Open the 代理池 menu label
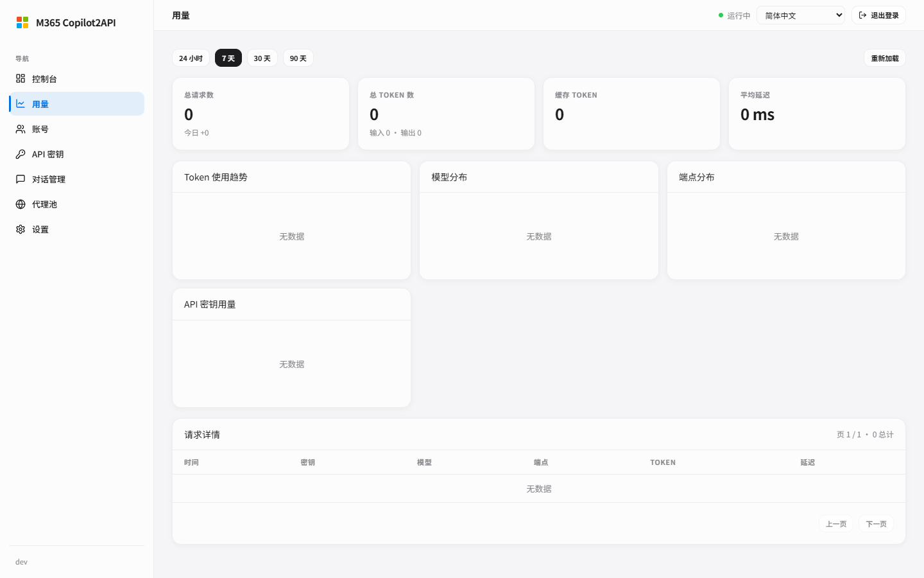 pyautogui.click(x=44, y=204)
